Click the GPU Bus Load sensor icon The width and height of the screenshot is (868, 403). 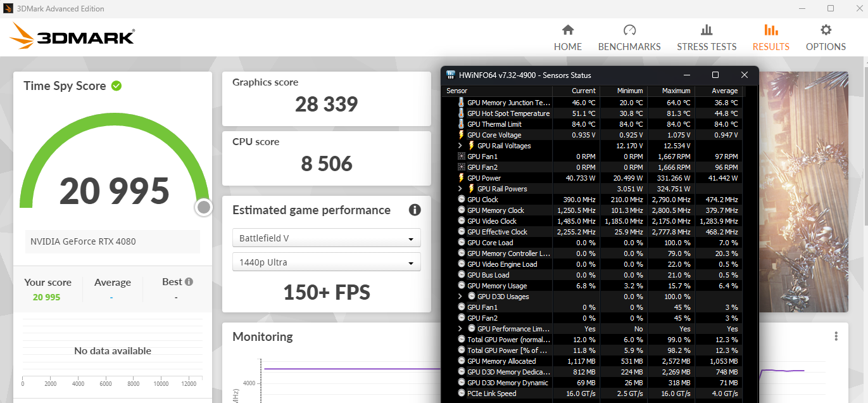coord(461,275)
